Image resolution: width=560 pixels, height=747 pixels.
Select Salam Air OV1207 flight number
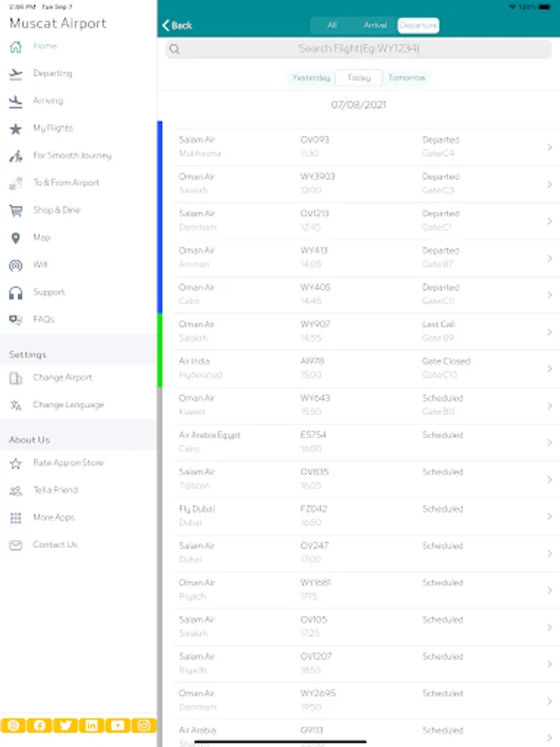pyautogui.click(x=316, y=657)
